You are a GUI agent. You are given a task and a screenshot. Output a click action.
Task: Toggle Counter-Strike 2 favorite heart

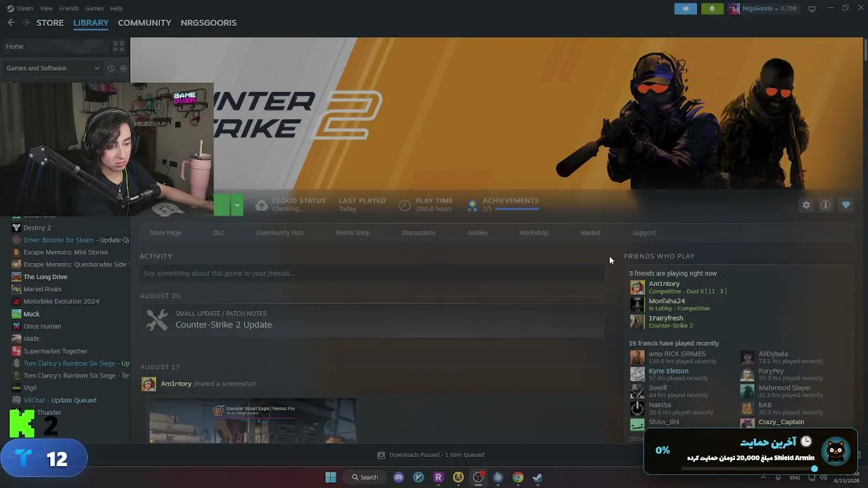(x=846, y=205)
